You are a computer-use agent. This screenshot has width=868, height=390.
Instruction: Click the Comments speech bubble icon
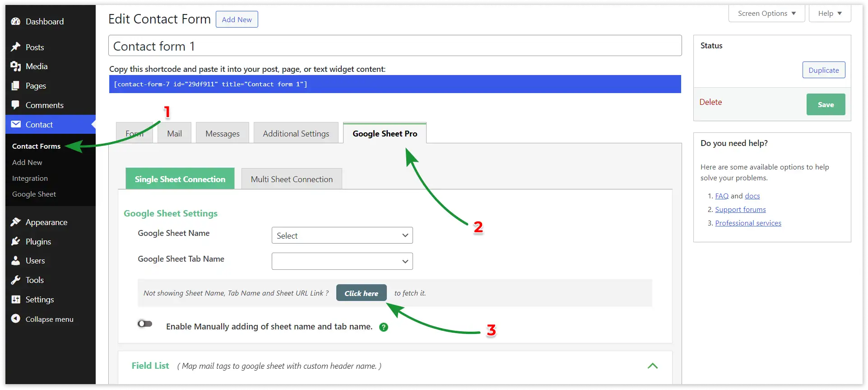[x=16, y=105]
